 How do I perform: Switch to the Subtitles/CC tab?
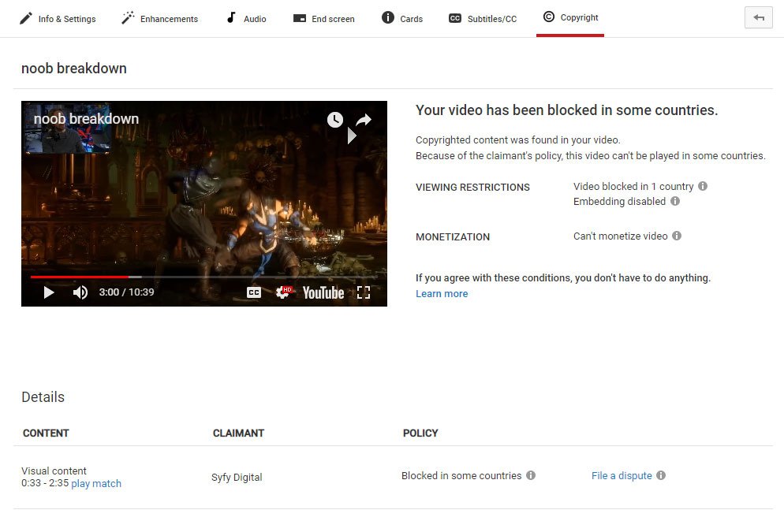[x=483, y=18]
